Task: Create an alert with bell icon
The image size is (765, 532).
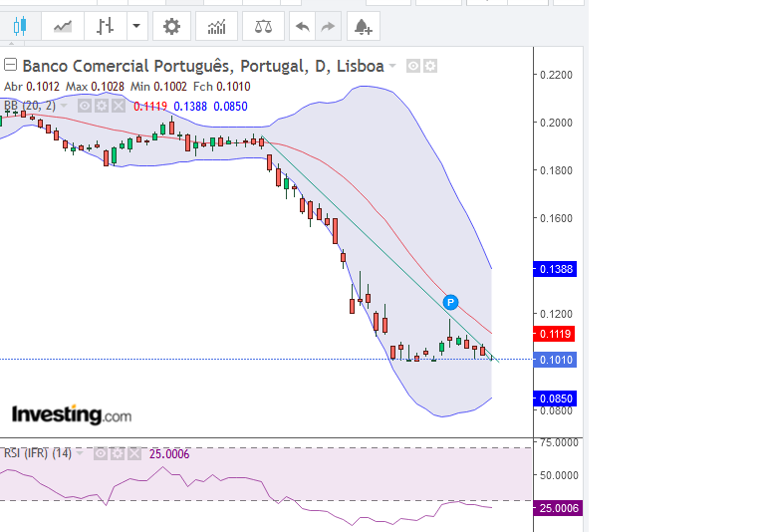Action: [363, 26]
